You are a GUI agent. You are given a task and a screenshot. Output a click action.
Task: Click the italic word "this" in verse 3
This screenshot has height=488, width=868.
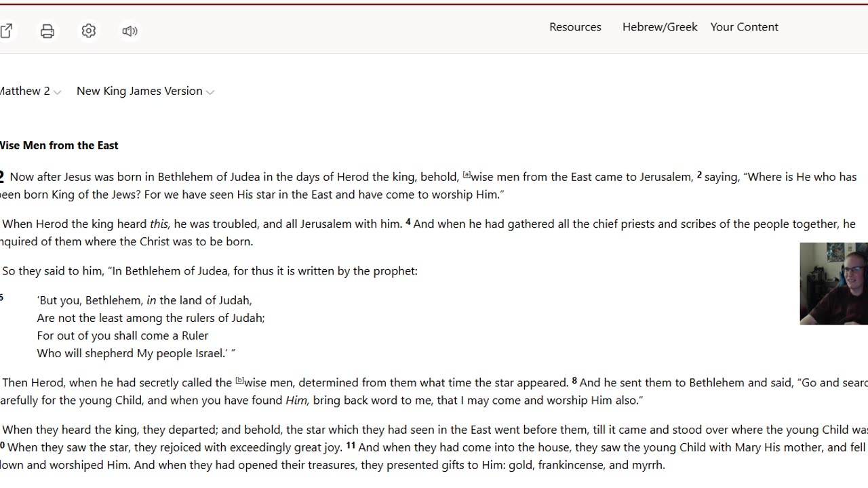click(x=159, y=224)
